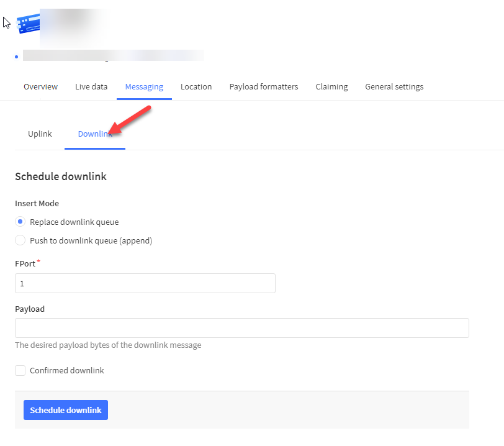Enable the Confirmed downlink checkbox

(x=20, y=371)
